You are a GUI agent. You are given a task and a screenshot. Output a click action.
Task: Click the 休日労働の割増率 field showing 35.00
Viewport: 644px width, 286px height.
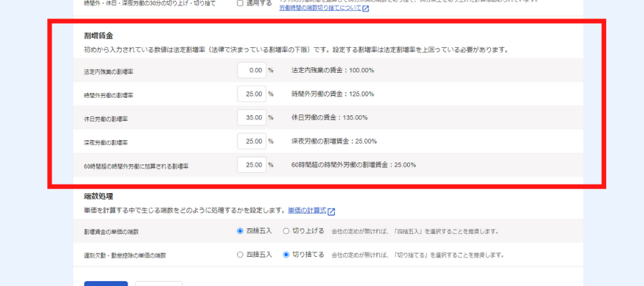tap(252, 118)
